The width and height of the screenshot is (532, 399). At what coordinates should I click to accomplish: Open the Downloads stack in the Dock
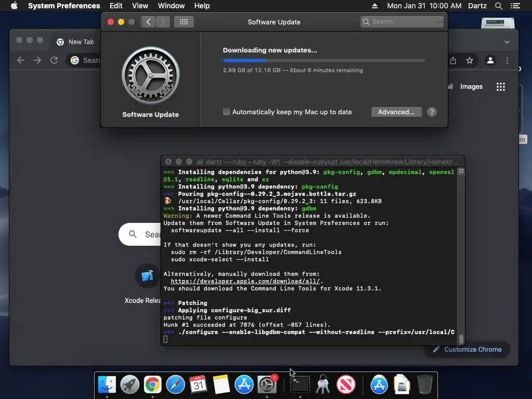pos(402,384)
